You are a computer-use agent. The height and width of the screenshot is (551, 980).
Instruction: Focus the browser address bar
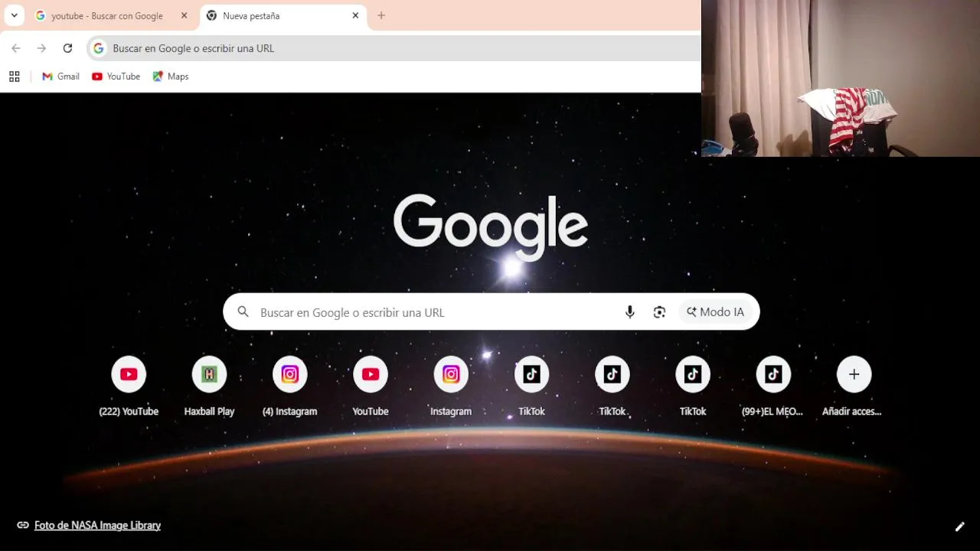[x=394, y=48]
